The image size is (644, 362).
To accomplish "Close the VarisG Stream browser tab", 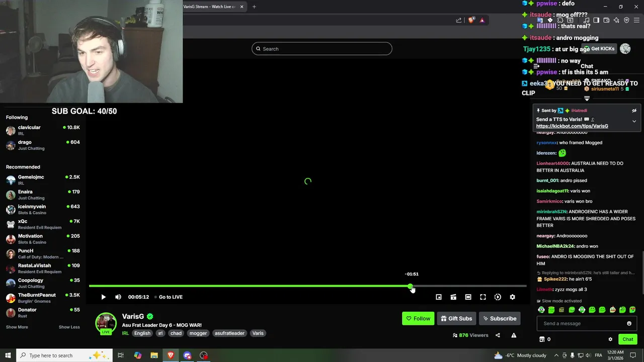I will click(242, 7).
